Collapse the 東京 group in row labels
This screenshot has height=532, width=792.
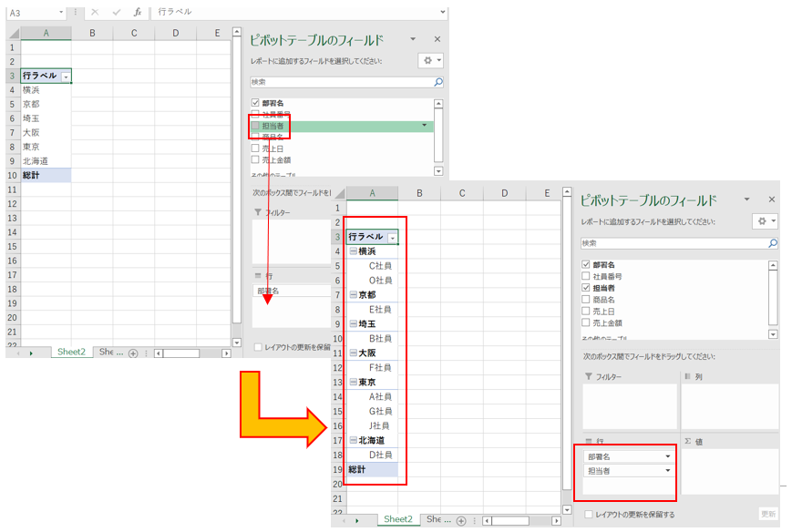pos(353,383)
